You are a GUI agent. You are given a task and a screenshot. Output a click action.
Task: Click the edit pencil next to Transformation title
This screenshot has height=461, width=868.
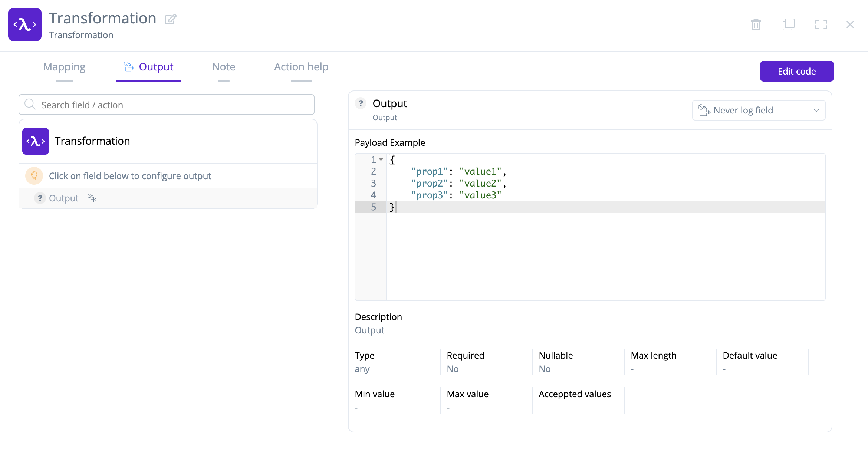[x=170, y=19]
